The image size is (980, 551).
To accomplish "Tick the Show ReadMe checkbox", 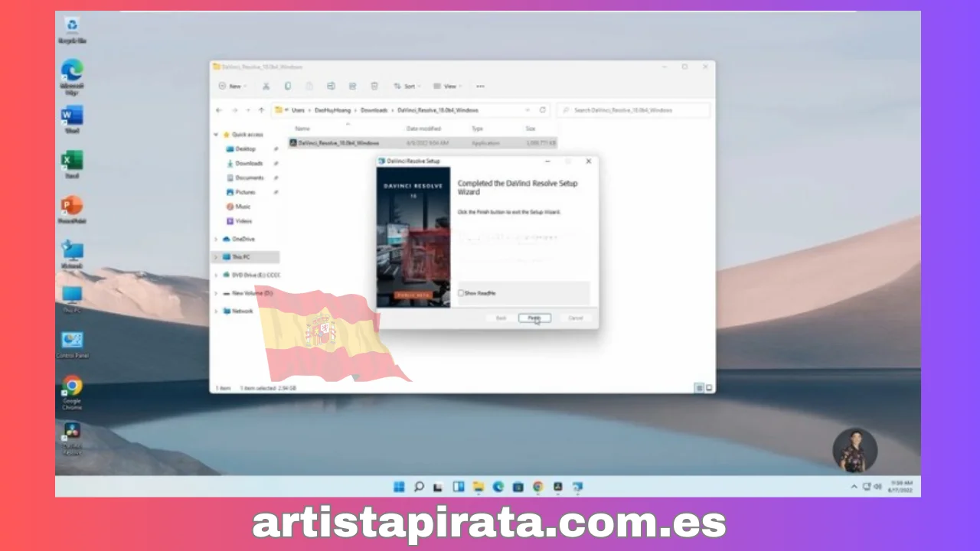I will tap(461, 293).
